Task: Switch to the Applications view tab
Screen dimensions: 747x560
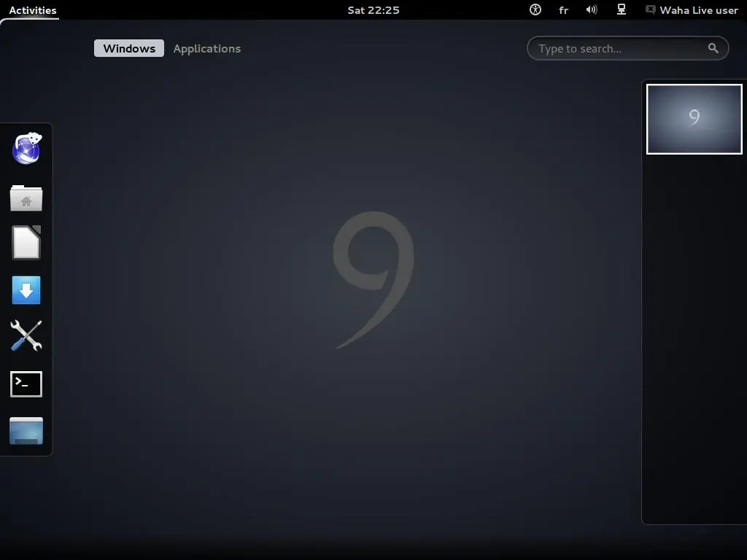Action: coord(206,48)
